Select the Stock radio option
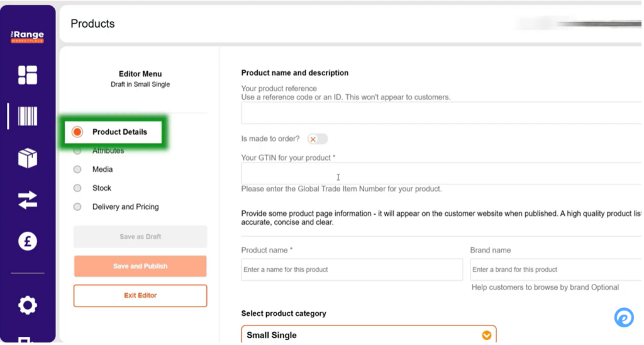Image resolution: width=644 pixels, height=345 pixels. point(77,188)
